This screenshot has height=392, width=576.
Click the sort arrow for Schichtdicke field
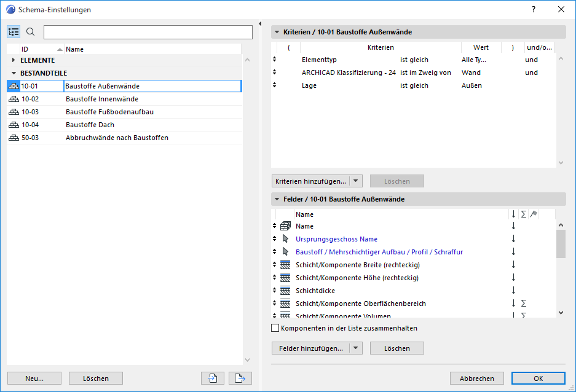click(513, 291)
